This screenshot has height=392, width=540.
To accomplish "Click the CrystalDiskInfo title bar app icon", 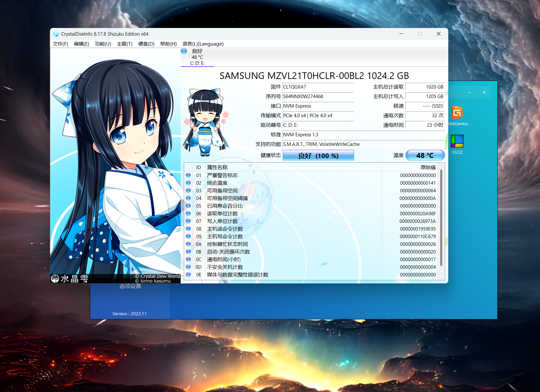I will tap(56, 34).
